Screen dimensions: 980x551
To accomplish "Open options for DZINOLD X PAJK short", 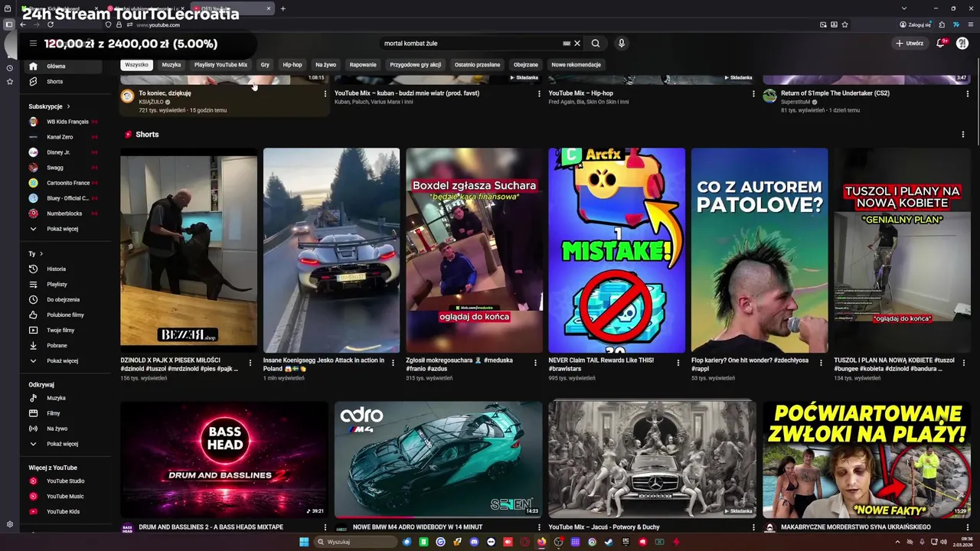I will (x=250, y=363).
